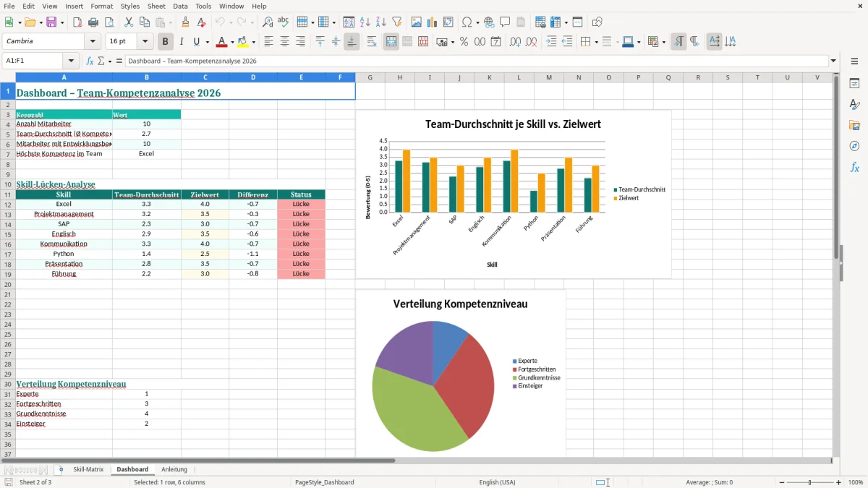Switch to the Anleitung sheet tab
This screenshot has width=868, height=488.
pos(174,469)
